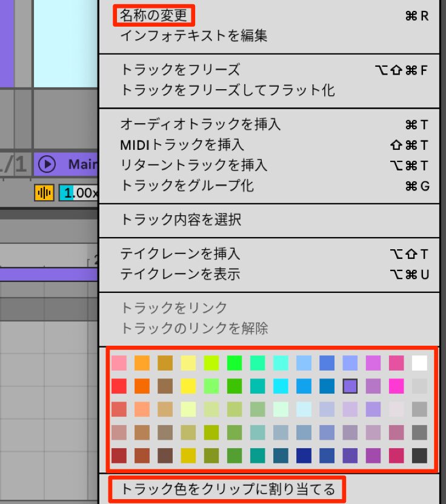The image size is (446, 504).
Task: Choose 名称の変更 from the context menu
Action: pyautogui.click(x=153, y=15)
